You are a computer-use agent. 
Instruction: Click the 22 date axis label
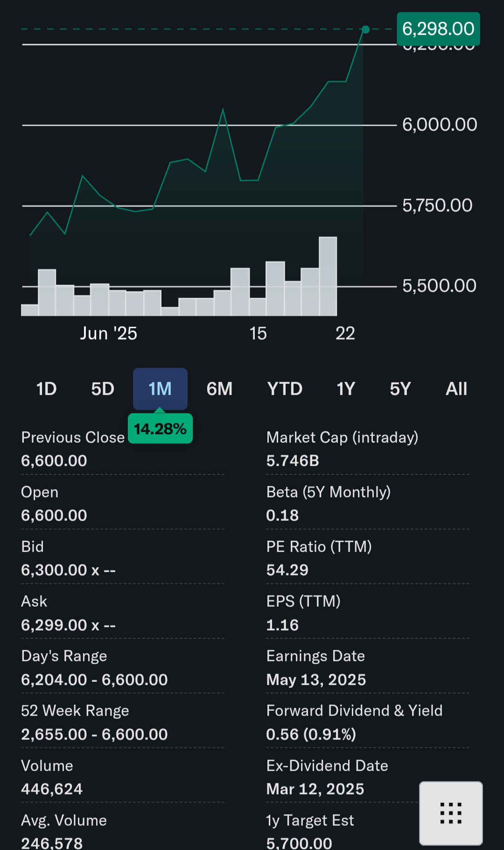pyautogui.click(x=345, y=333)
